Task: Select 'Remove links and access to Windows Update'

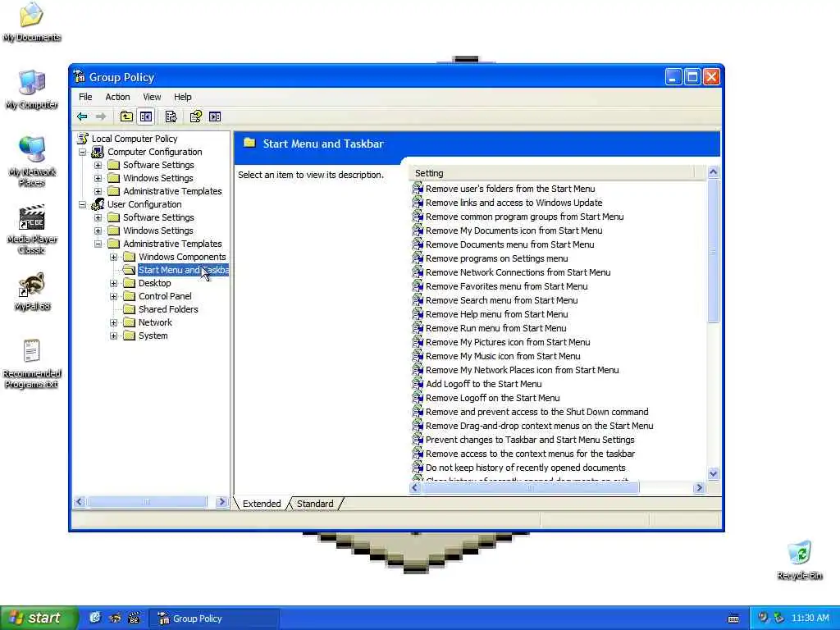Action: (514, 203)
